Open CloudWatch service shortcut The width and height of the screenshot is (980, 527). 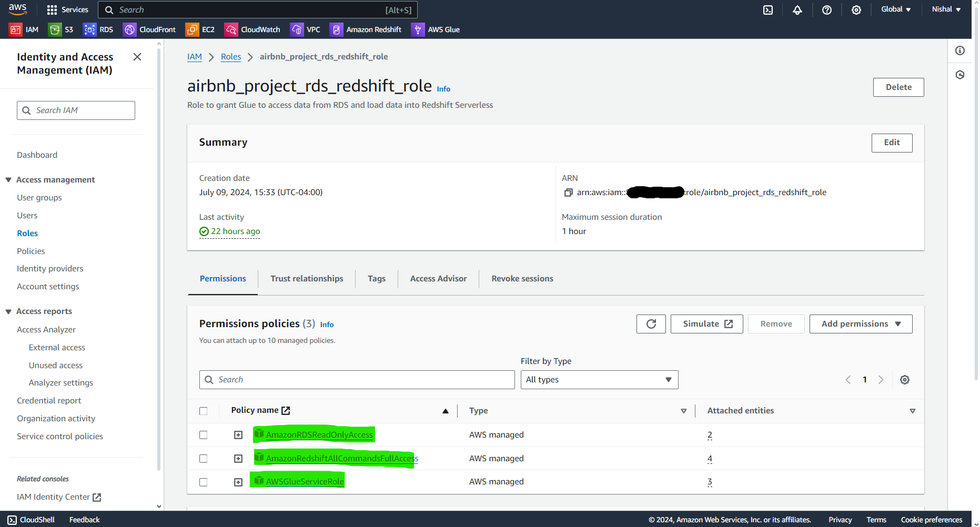pos(252,29)
